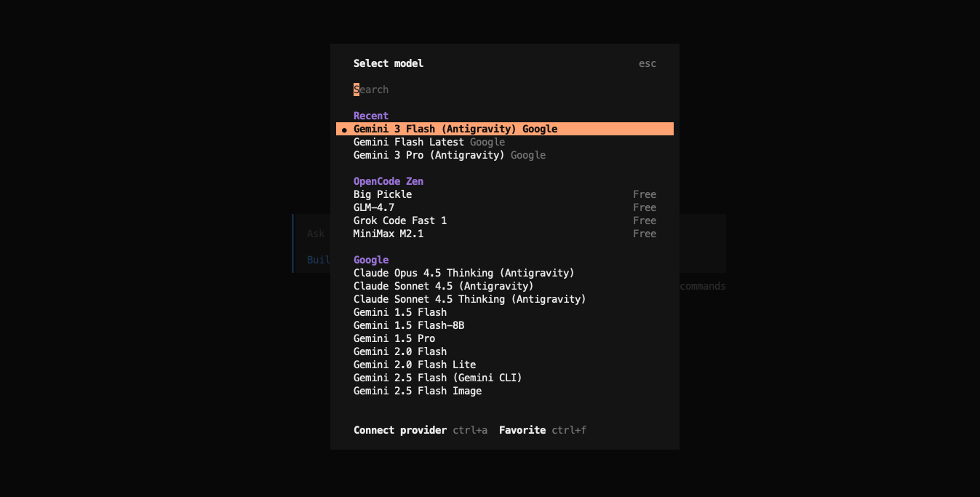Click the Search field in model picker

click(505, 90)
